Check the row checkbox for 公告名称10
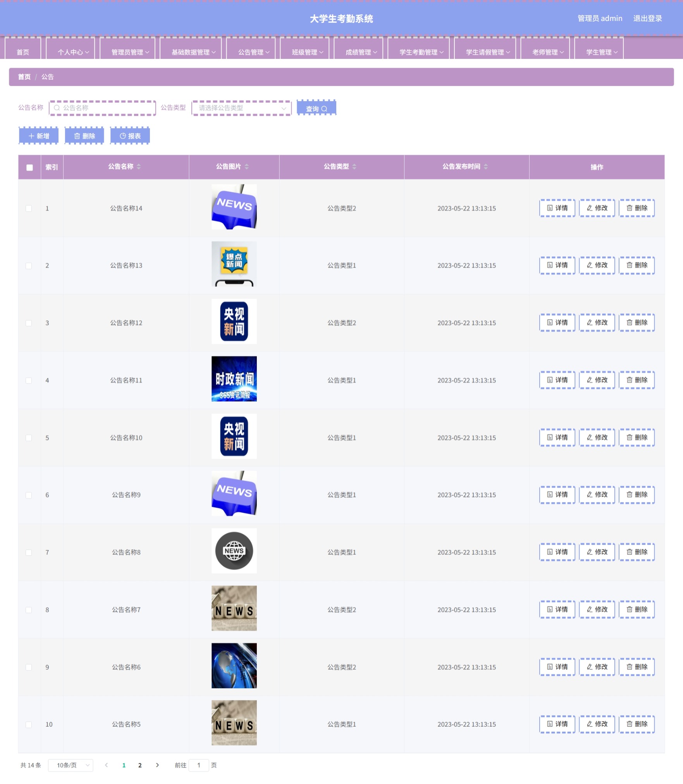 click(29, 438)
